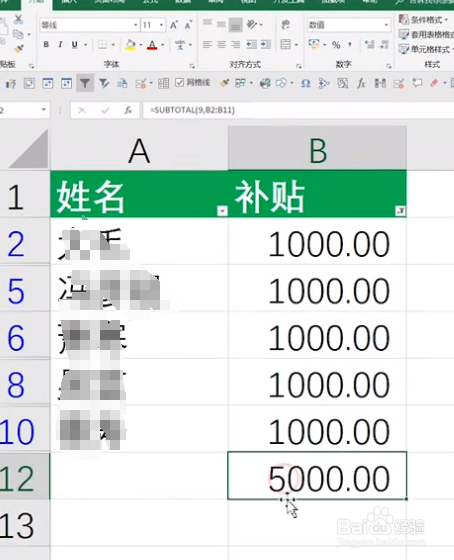Insert symbol with Omega icon
This screenshot has height=560, width=454.
pos(305,84)
